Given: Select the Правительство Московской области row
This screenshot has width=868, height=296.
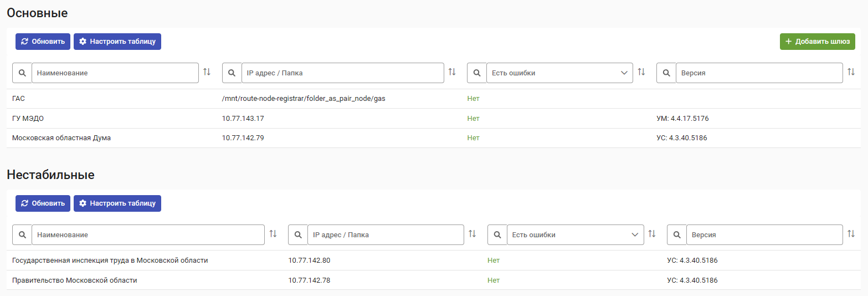Looking at the screenshot, I should (434, 280).
